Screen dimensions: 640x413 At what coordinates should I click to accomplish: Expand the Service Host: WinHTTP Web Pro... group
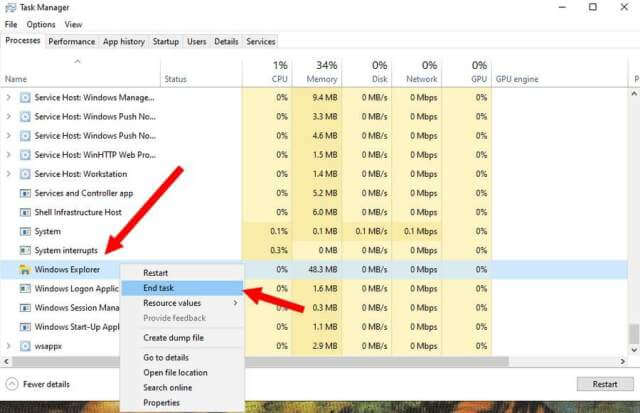[8, 155]
